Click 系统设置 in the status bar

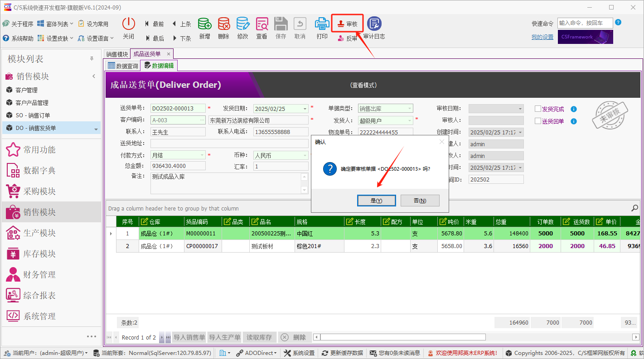click(299, 353)
